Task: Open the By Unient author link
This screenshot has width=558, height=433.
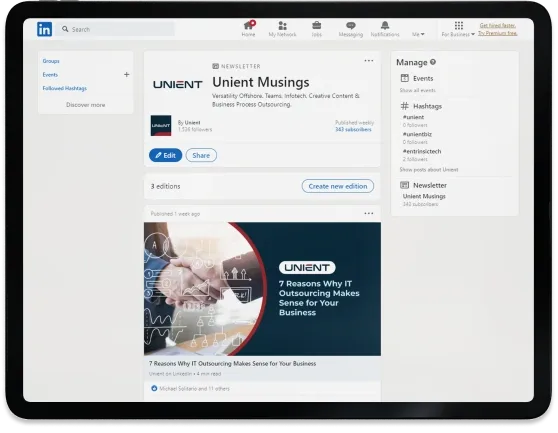Action: click(189, 122)
